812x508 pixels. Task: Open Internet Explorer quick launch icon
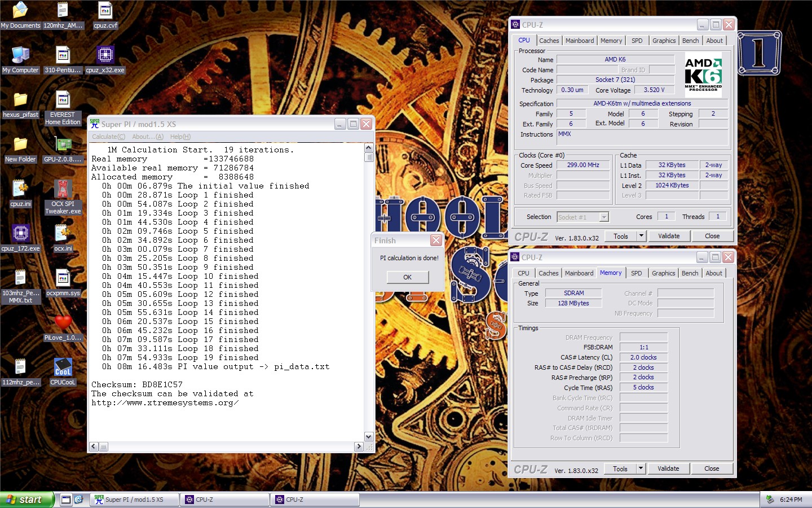[x=79, y=500]
